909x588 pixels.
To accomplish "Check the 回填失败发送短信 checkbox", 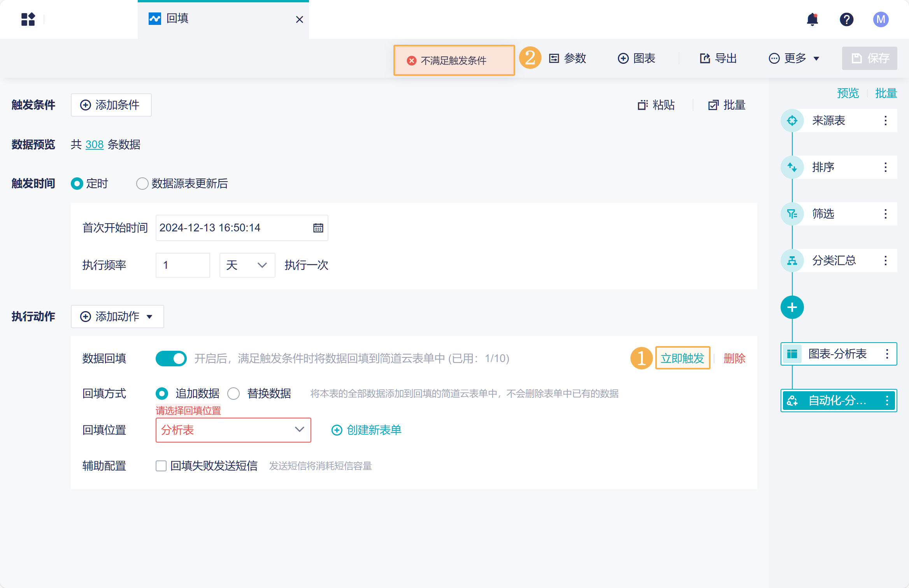I will pyautogui.click(x=161, y=466).
